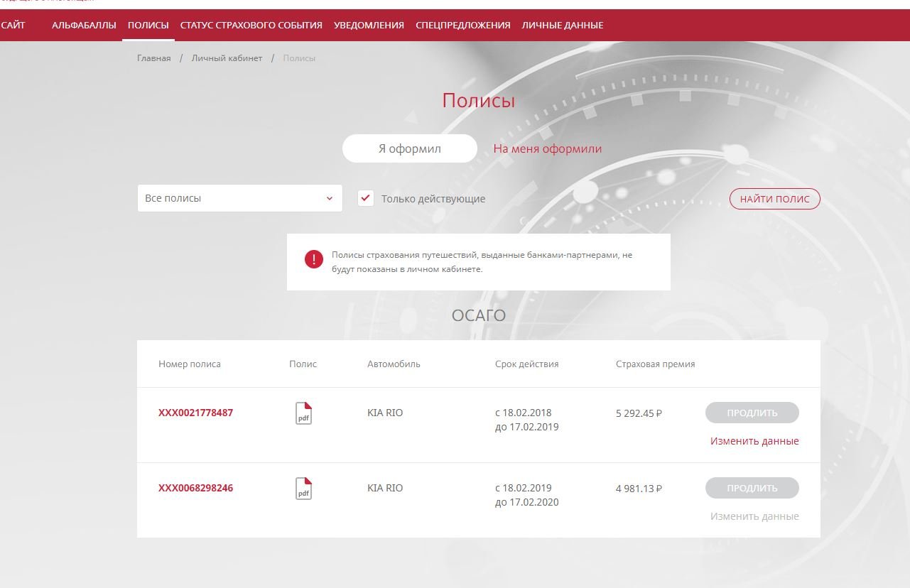Screen dimensions: 910x588
Task: Expand the 'Все полисы' dropdown
Action: click(239, 198)
